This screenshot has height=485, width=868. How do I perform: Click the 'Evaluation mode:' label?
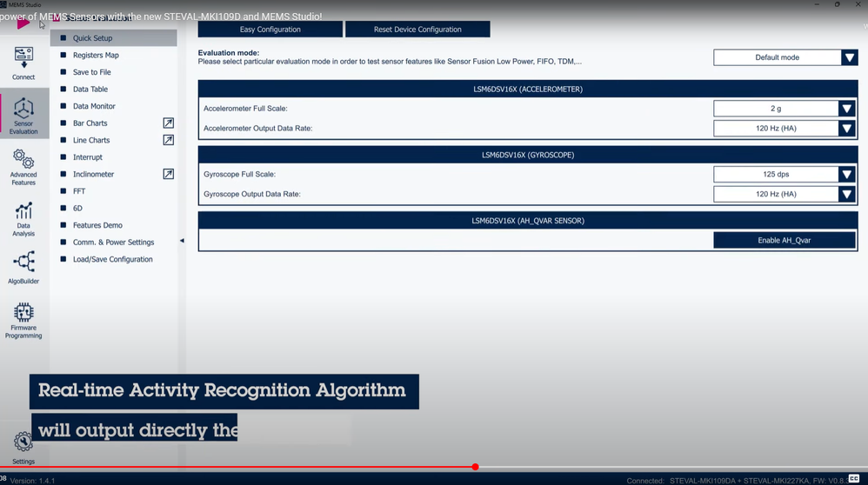click(x=229, y=53)
